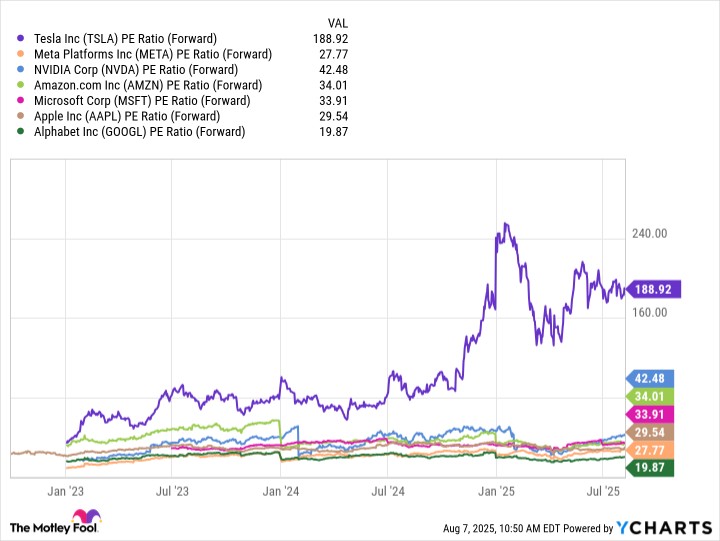This screenshot has height=541, width=720.
Task: Click the dark green Alphabet legend dot
Action: click(20, 131)
